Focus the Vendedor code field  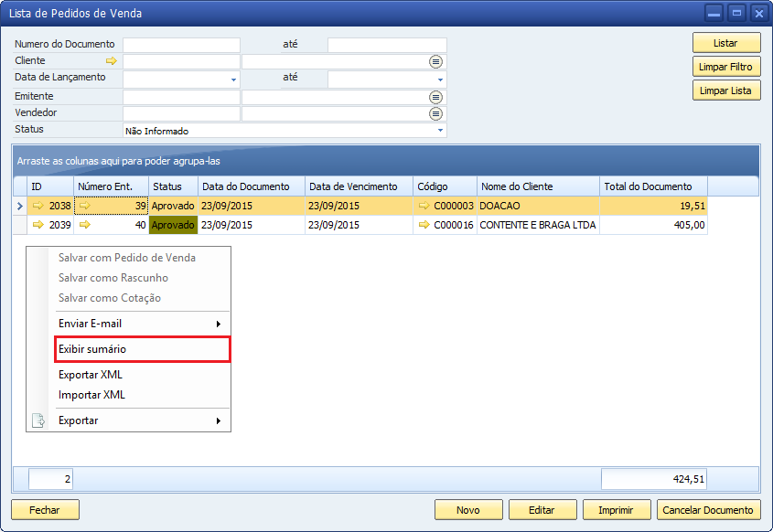pyautogui.click(x=181, y=113)
